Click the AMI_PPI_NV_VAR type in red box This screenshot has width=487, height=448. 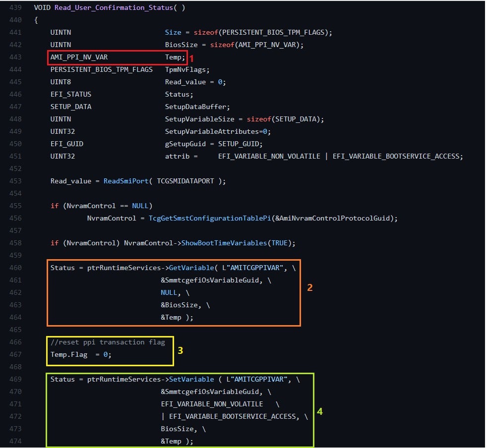(x=79, y=57)
